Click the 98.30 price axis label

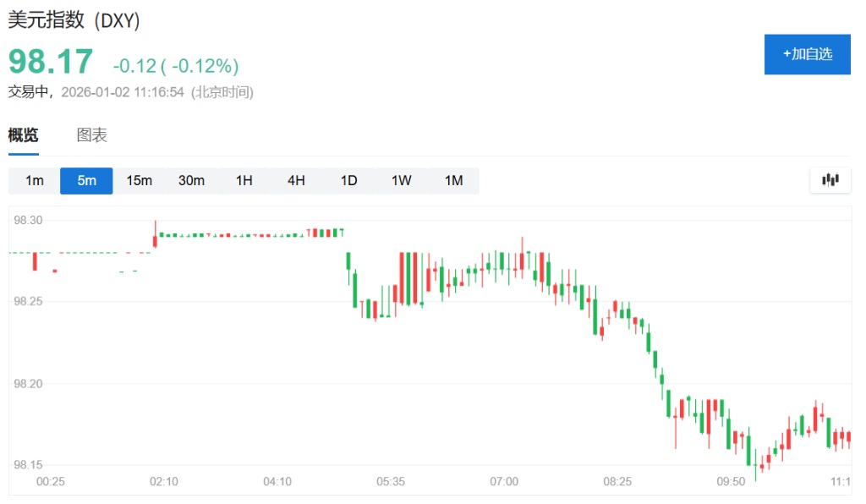pyautogui.click(x=28, y=220)
